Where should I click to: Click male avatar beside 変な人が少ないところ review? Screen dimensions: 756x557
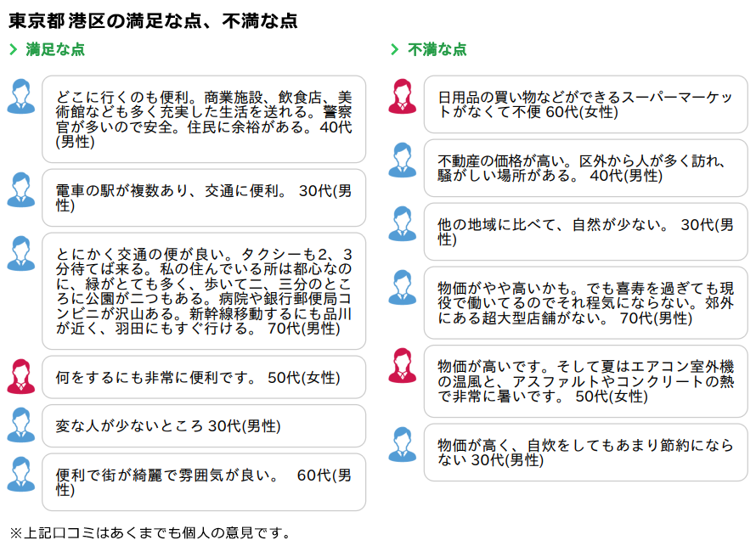click(x=20, y=425)
